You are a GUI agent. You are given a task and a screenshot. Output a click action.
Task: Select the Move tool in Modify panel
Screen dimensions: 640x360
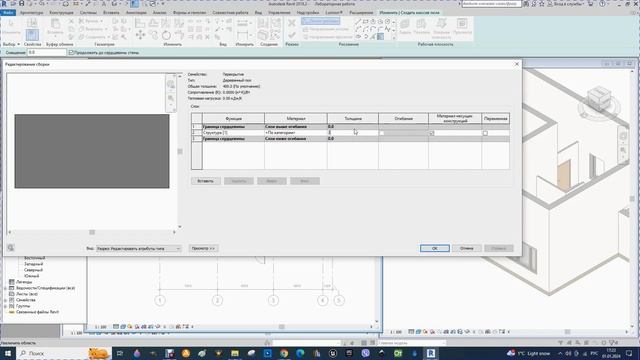coord(140,35)
